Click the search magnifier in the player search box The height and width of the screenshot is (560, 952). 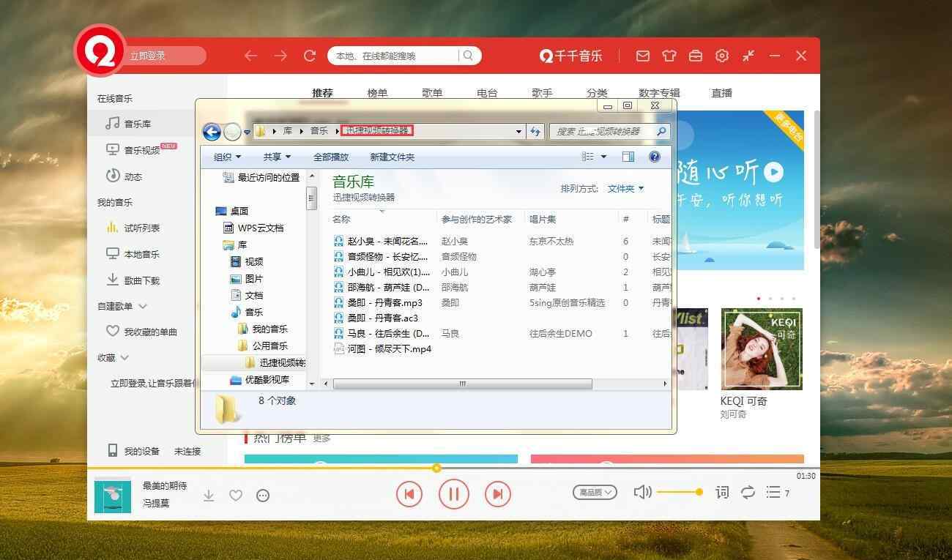pyautogui.click(x=469, y=56)
